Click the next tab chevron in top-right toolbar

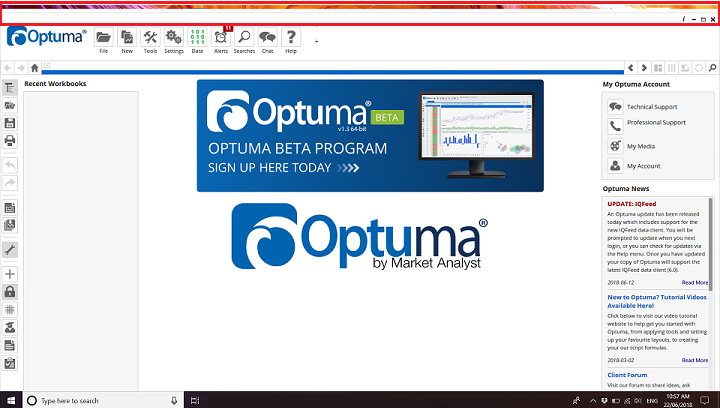pos(644,68)
